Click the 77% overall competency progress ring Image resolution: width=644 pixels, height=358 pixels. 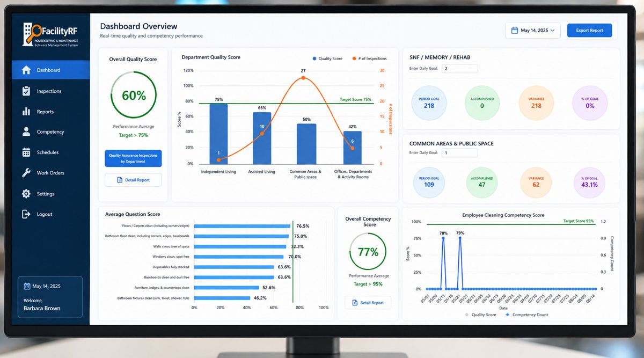(x=368, y=252)
